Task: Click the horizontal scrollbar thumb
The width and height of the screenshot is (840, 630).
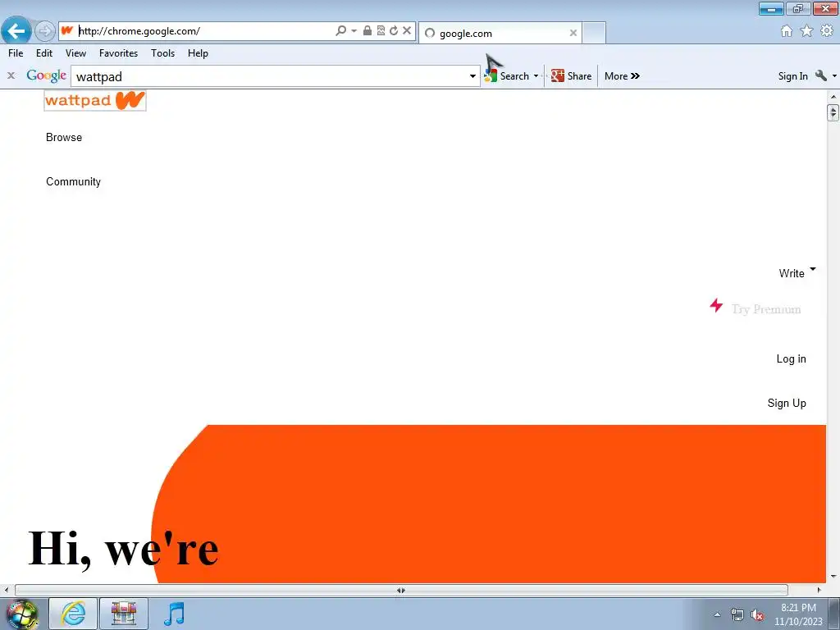Action: pyautogui.click(x=401, y=590)
